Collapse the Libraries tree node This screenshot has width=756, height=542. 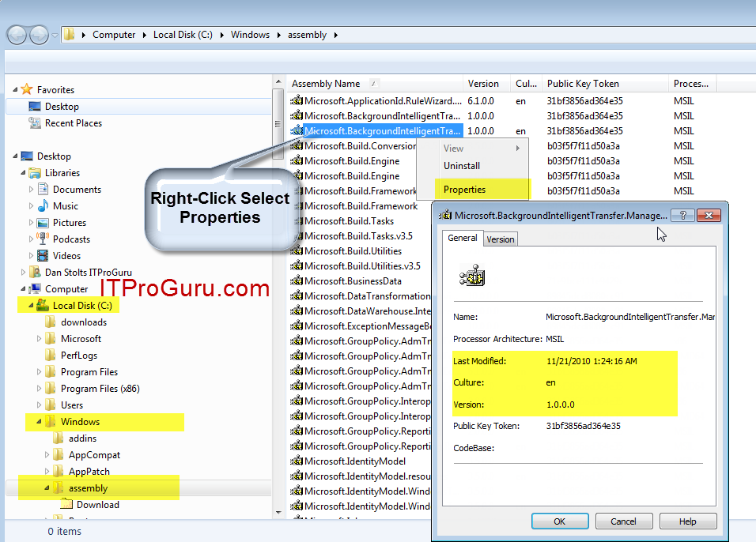coord(23,172)
